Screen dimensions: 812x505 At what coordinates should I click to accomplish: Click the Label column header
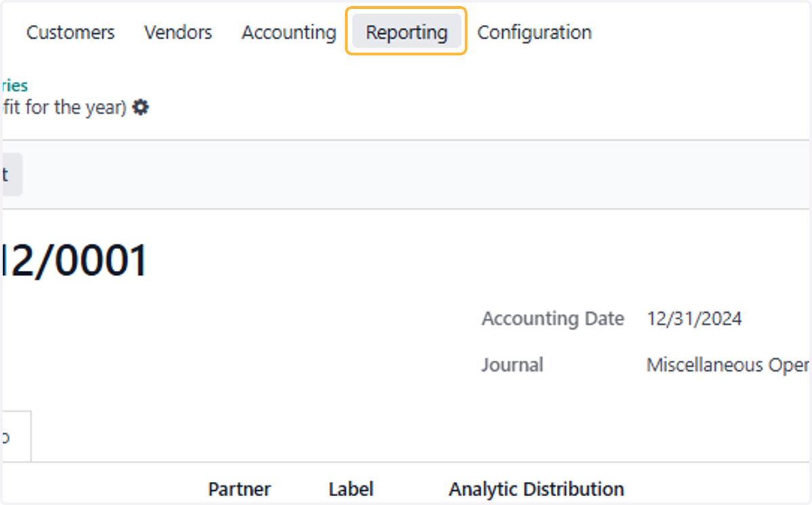(x=351, y=489)
